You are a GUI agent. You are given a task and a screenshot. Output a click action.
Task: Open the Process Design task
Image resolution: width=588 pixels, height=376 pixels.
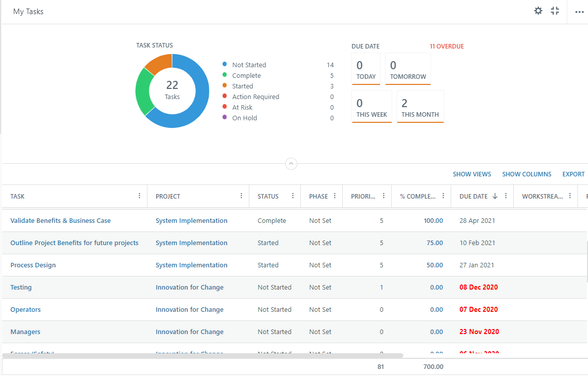click(33, 265)
